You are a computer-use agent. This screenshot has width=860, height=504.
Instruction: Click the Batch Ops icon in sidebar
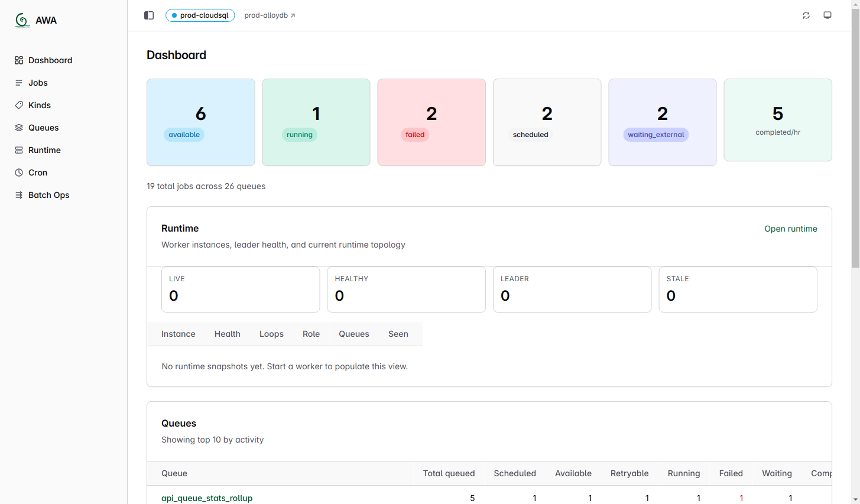19,195
